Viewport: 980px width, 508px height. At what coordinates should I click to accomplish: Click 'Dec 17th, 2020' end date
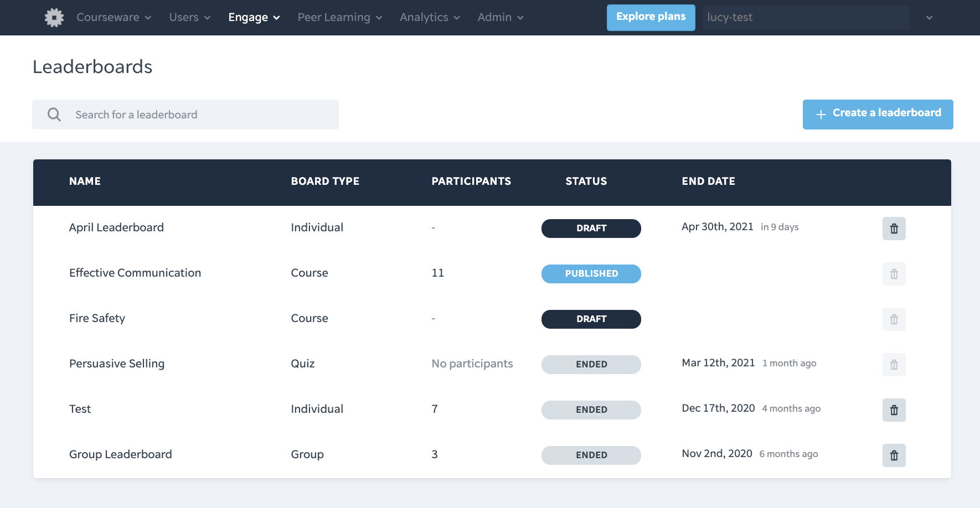[718, 408]
